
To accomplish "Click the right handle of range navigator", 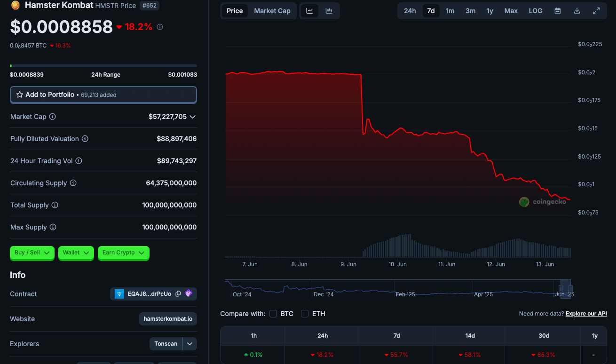I will pyautogui.click(x=570, y=288).
